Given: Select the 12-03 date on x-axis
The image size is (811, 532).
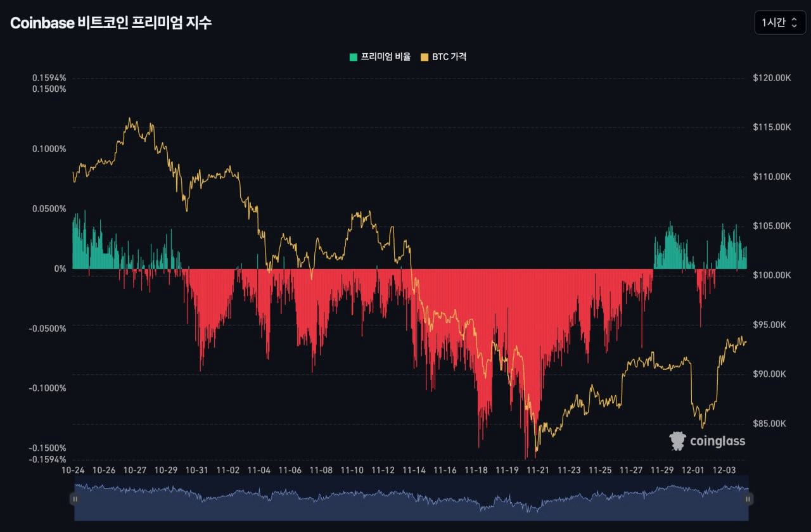Looking at the screenshot, I should 724,471.
